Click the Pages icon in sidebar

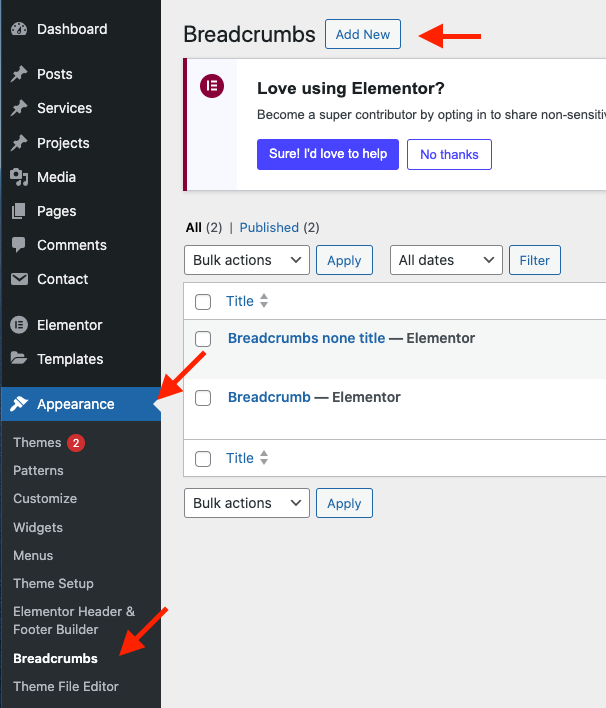pos(19,211)
